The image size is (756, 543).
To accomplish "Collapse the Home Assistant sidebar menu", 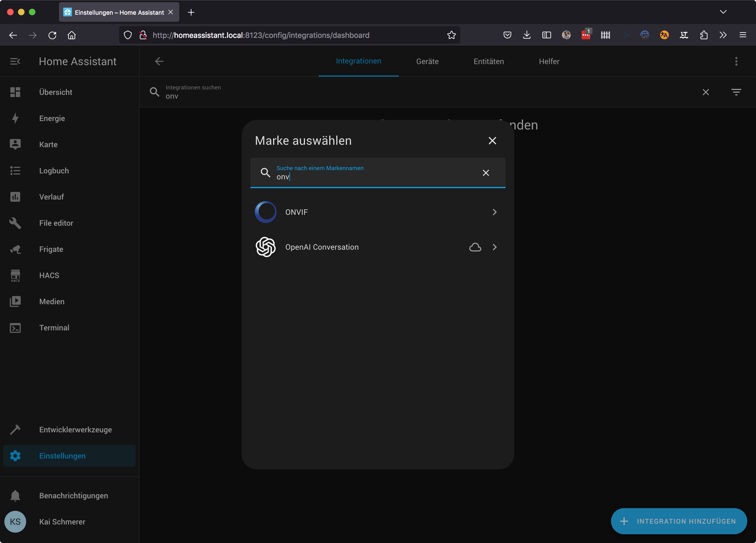I will [15, 61].
